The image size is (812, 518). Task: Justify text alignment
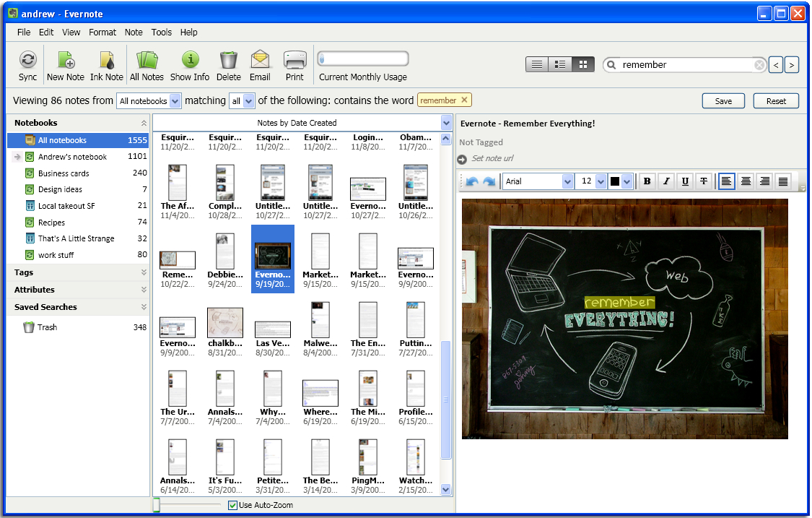click(783, 181)
